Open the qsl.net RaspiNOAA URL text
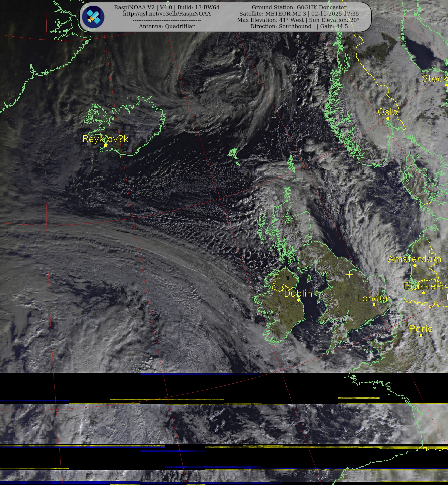The width and height of the screenshot is (448, 485). click(x=167, y=14)
